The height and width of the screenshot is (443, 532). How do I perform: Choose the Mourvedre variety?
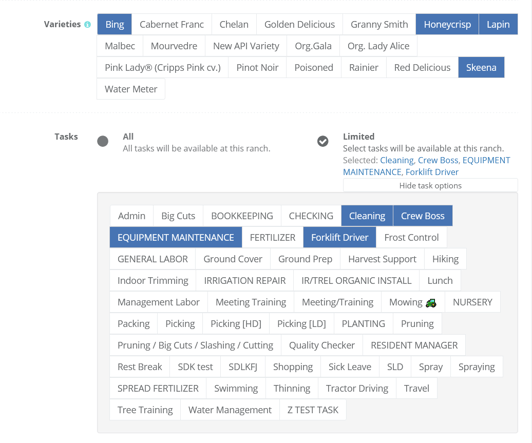pos(174,46)
